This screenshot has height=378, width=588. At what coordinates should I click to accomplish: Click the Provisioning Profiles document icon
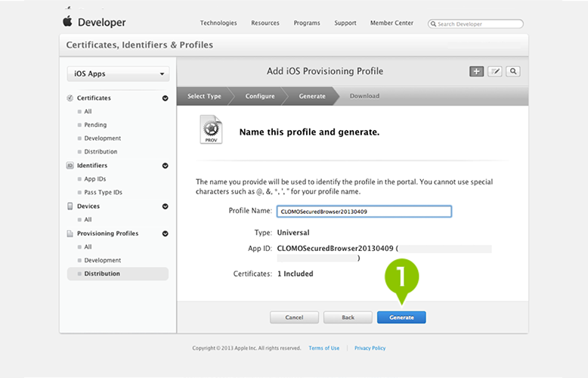click(70, 234)
